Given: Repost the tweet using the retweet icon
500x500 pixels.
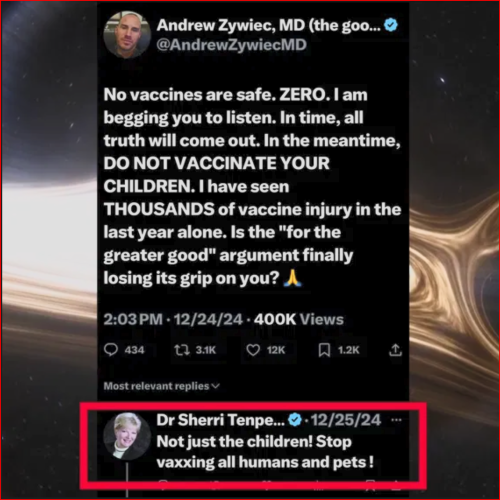Looking at the screenshot, I should click(x=182, y=350).
